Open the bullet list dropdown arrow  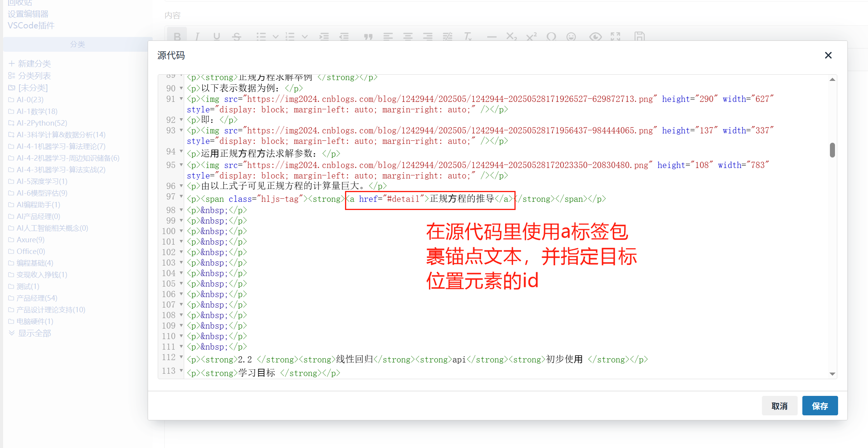(275, 37)
